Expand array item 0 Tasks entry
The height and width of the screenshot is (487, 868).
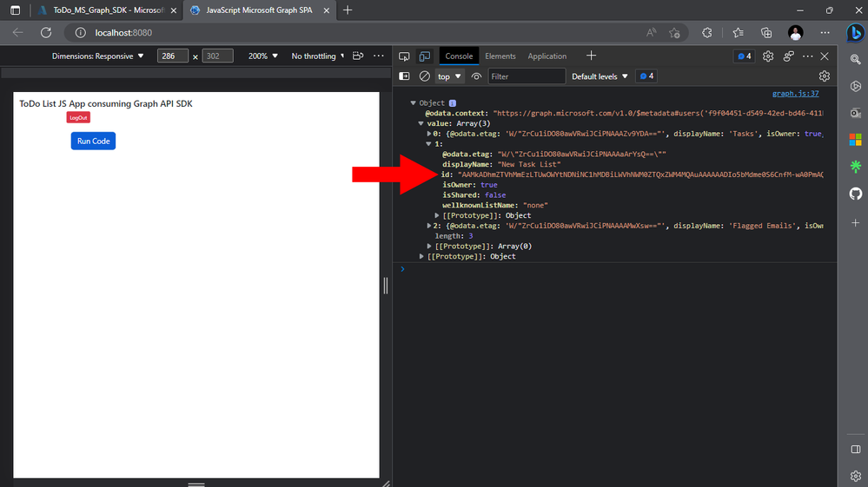click(429, 134)
